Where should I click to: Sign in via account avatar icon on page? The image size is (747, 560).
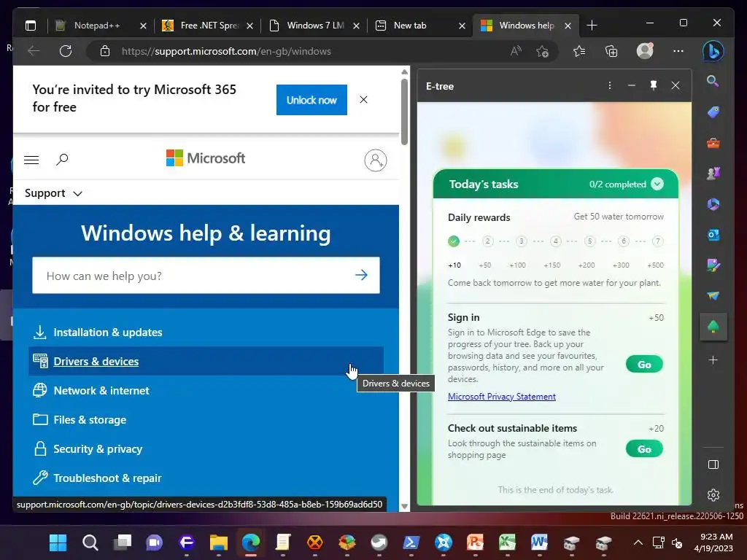point(376,160)
